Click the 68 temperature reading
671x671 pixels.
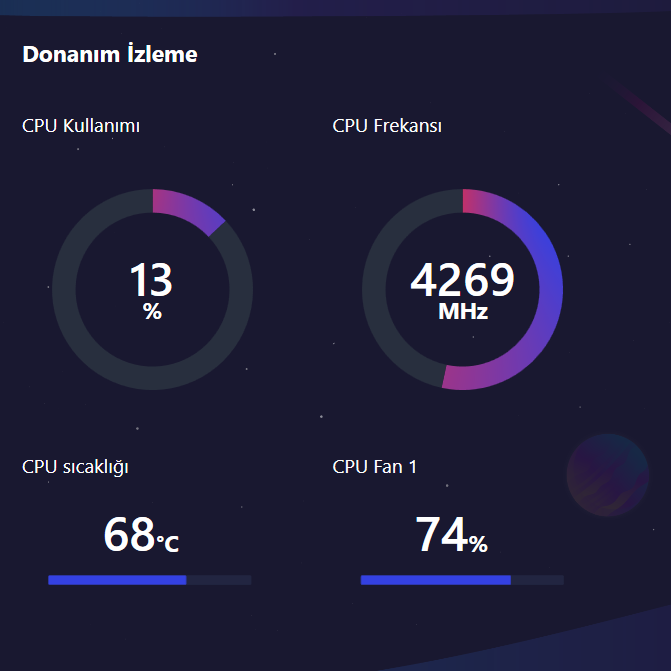coord(129,536)
